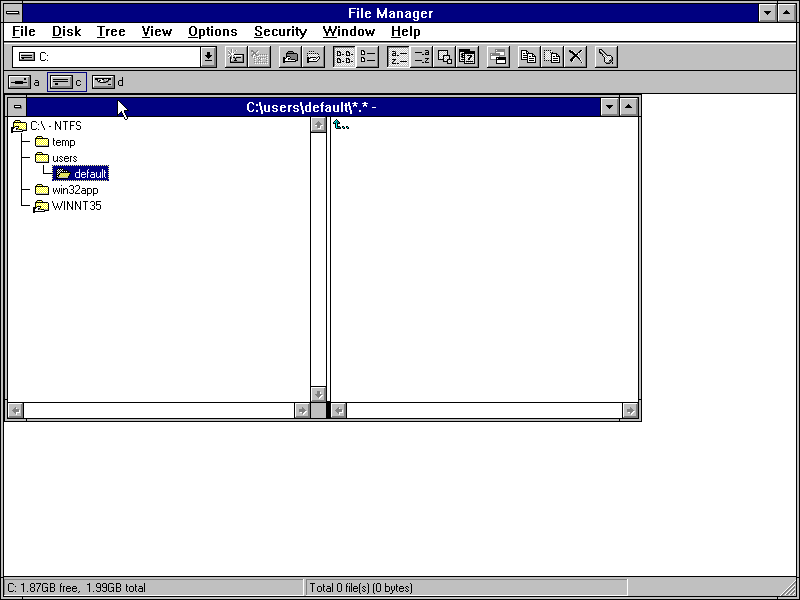Select the WINNT35 folder in tree

click(67, 206)
